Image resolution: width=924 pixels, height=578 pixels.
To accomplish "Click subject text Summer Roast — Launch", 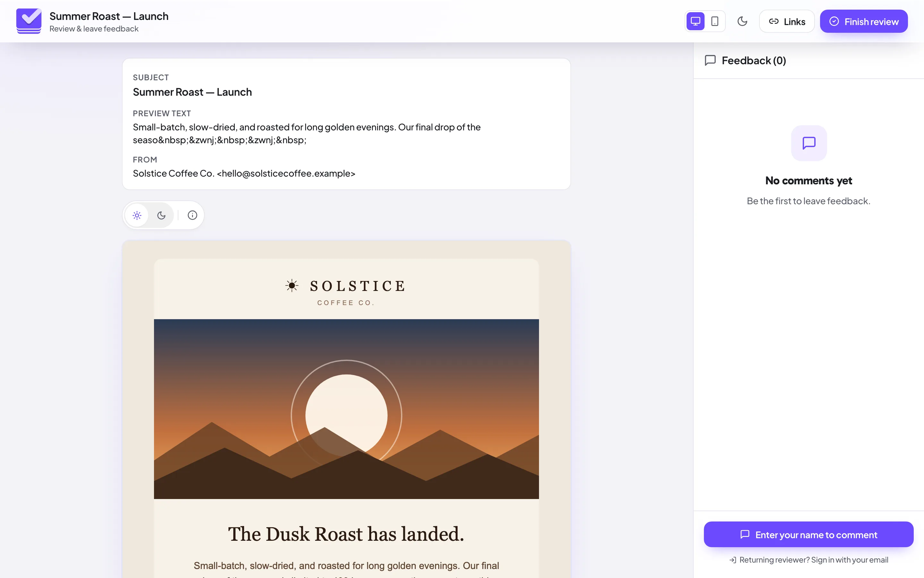I will click(192, 92).
